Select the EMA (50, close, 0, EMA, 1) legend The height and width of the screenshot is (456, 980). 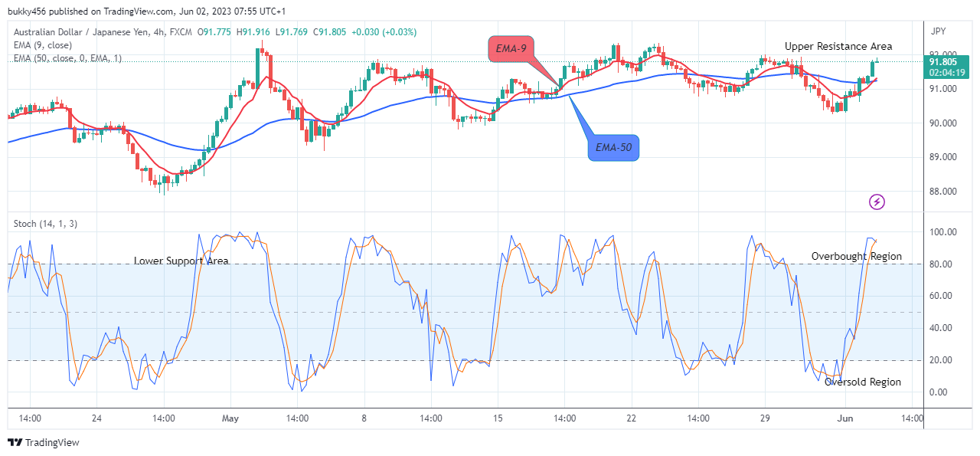coord(67,58)
